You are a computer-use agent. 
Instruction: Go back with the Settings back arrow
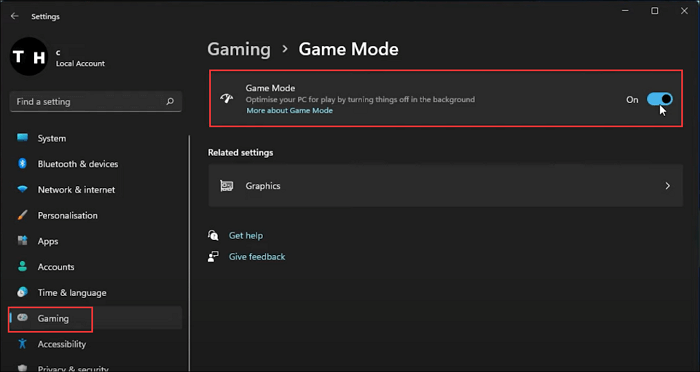(x=15, y=16)
